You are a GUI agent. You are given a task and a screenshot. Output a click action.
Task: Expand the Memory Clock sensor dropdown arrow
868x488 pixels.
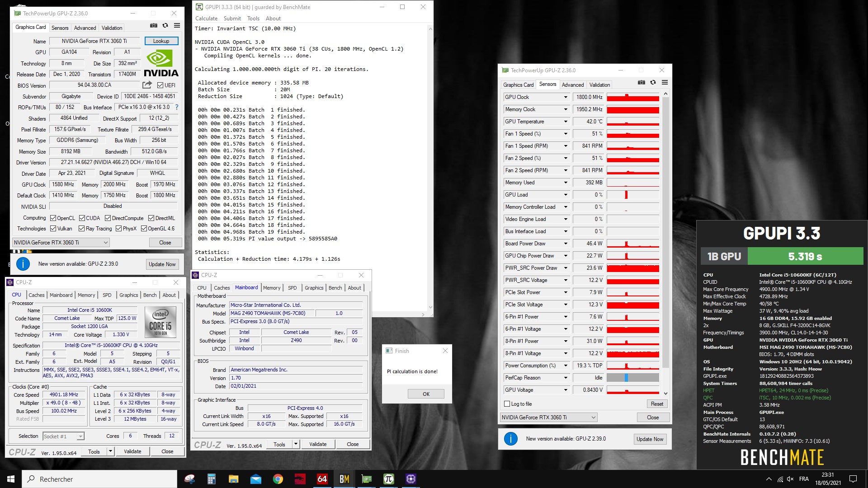click(x=565, y=109)
